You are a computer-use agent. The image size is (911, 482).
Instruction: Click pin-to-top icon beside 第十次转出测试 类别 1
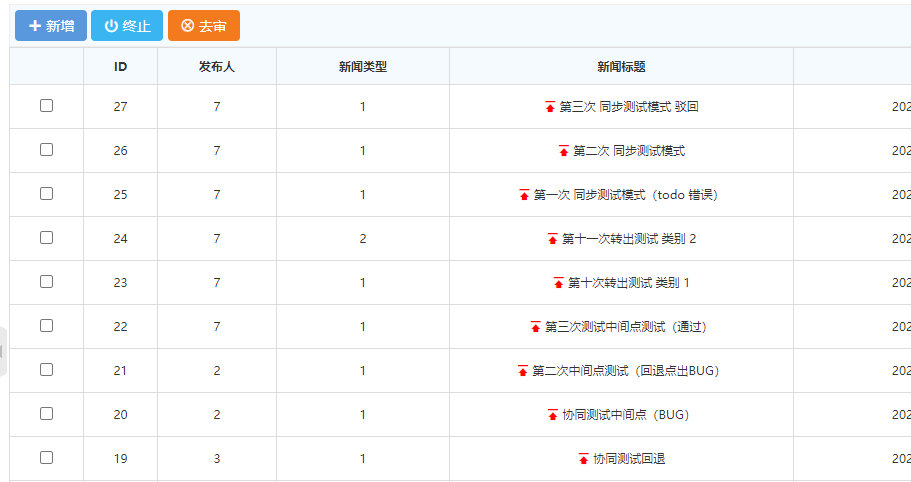click(558, 283)
